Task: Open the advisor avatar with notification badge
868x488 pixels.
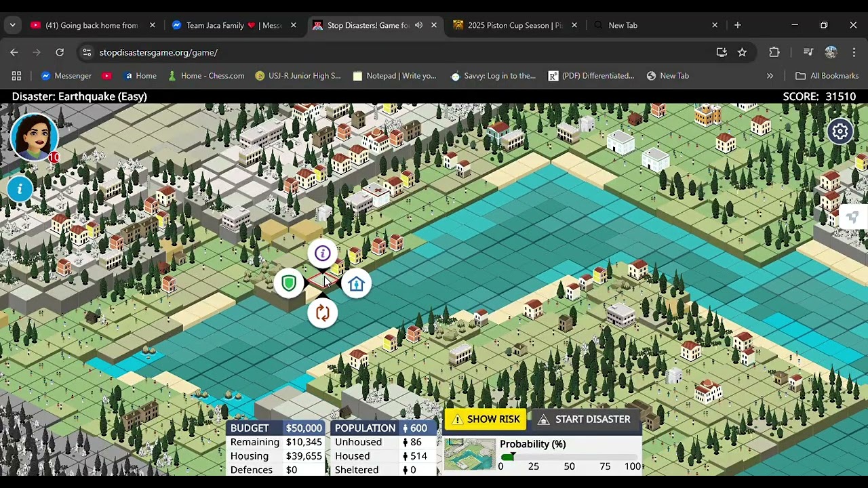Action: point(34,138)
